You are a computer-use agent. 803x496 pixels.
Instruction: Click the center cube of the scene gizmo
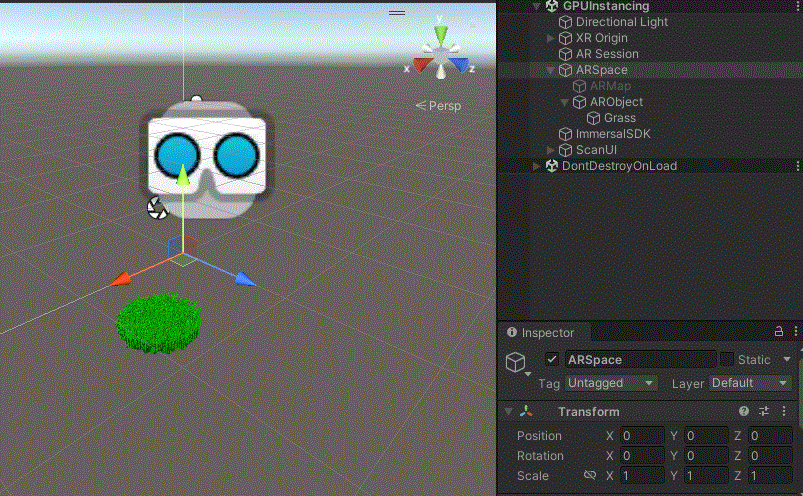pyautogui.click(x=441, y=55)
